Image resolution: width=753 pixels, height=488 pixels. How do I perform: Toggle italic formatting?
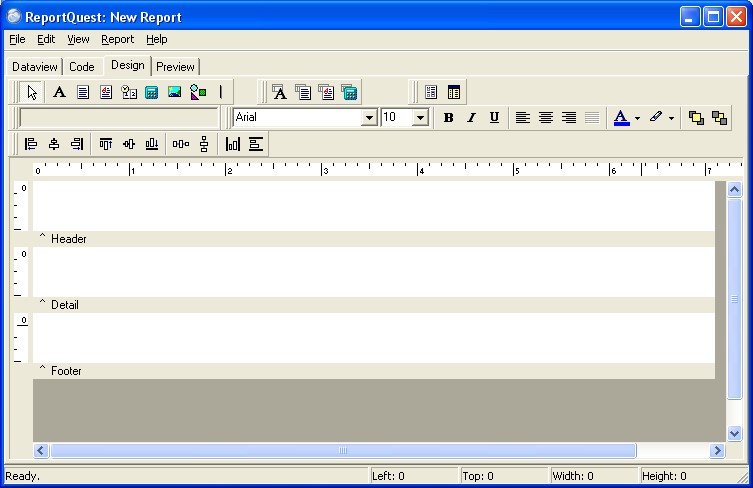[x=472, y=118]
